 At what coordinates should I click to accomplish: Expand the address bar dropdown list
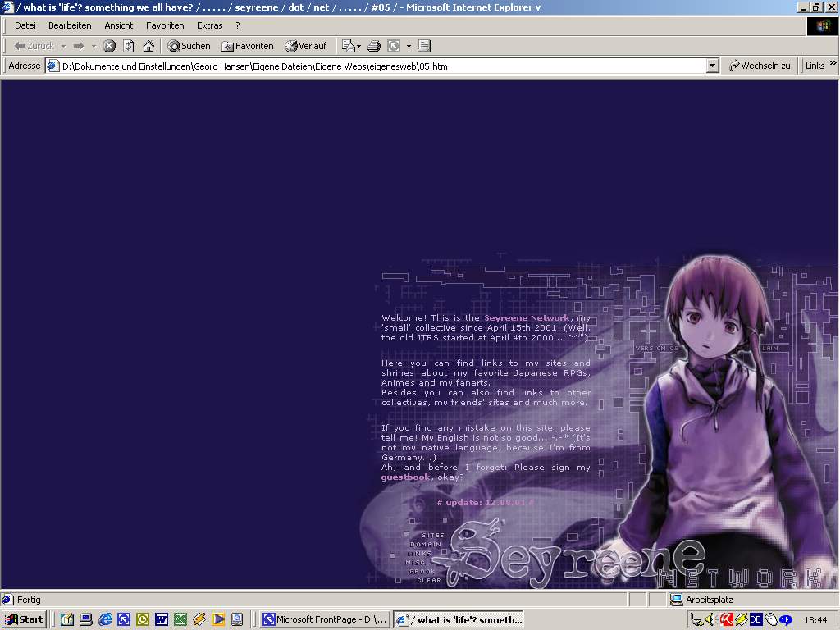coord(712,66)
